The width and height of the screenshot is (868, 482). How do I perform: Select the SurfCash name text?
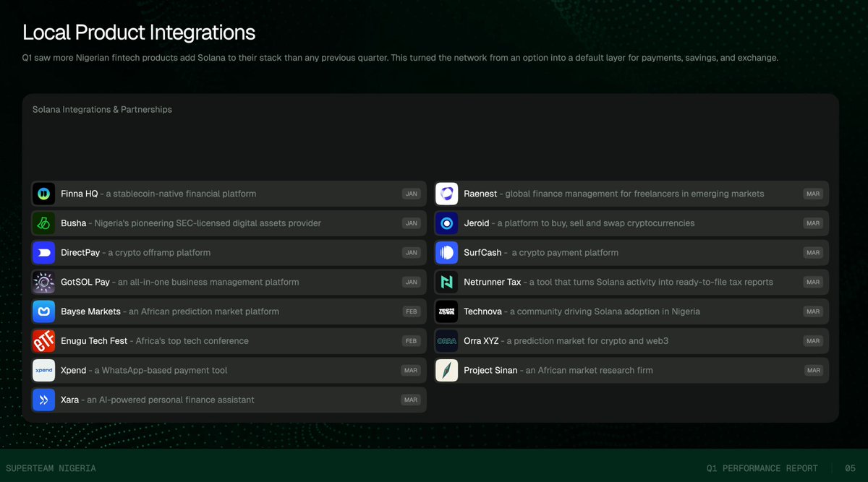(482, 253)
